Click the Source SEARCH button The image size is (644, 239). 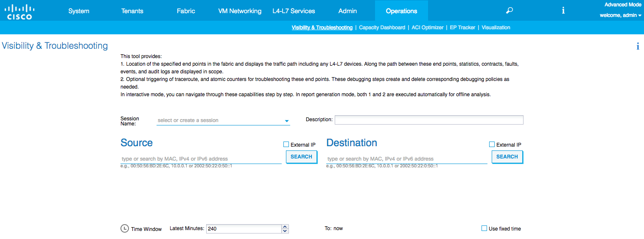[302, 157]
